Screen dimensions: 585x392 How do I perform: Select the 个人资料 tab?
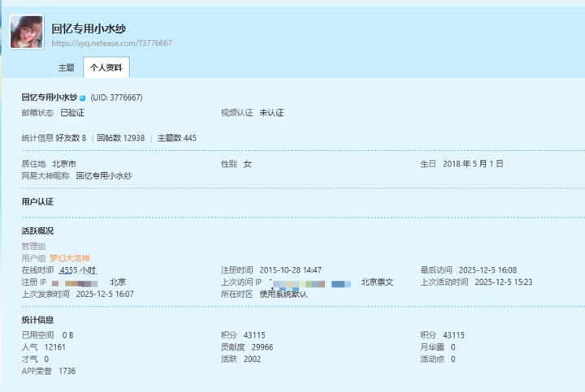[x=106, y=68]
